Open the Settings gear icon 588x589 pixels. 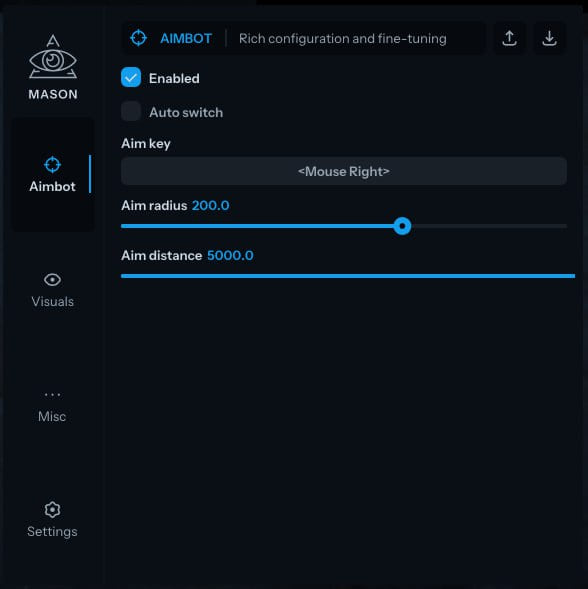(x=52, y=510)
